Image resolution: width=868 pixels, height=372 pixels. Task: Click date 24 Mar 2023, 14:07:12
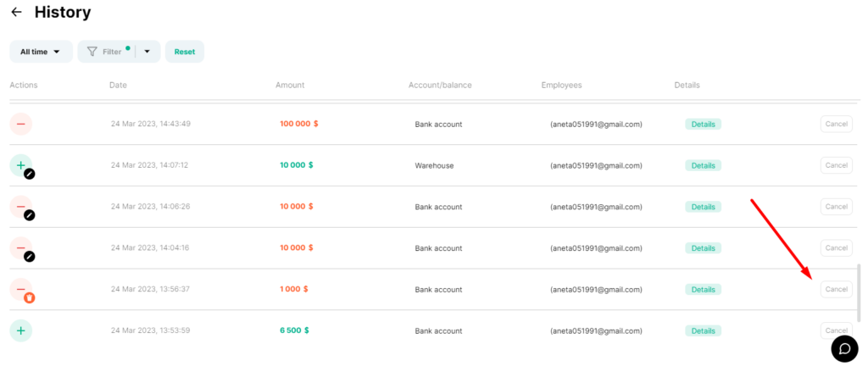pyautogui.click(x=149, y=165)
